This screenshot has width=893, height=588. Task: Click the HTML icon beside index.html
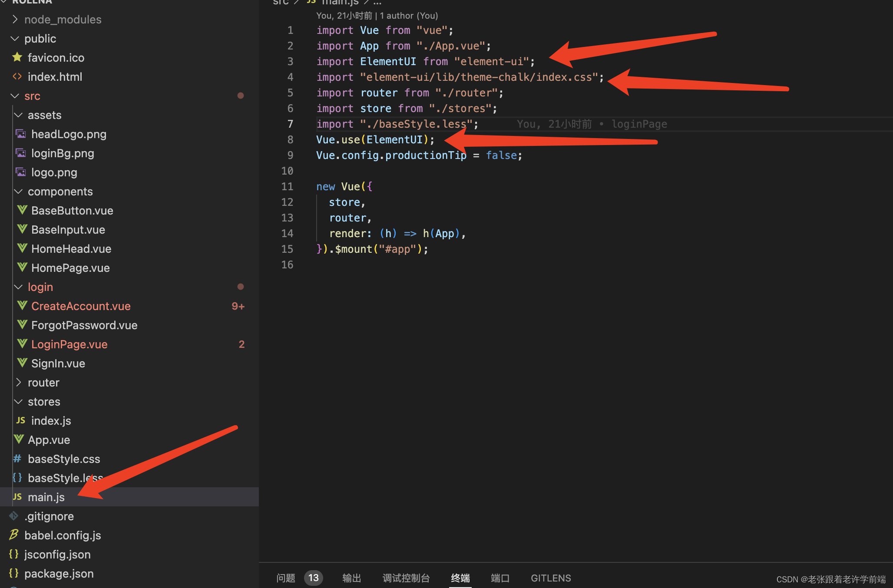coord(17,76)
